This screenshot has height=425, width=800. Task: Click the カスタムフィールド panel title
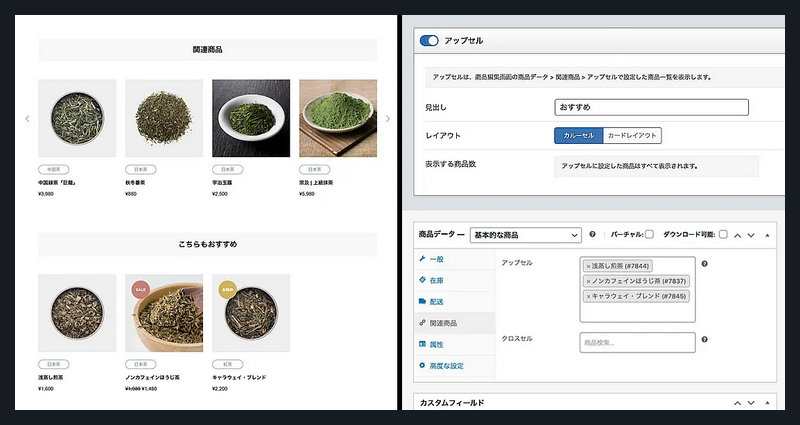click(452, 403)
